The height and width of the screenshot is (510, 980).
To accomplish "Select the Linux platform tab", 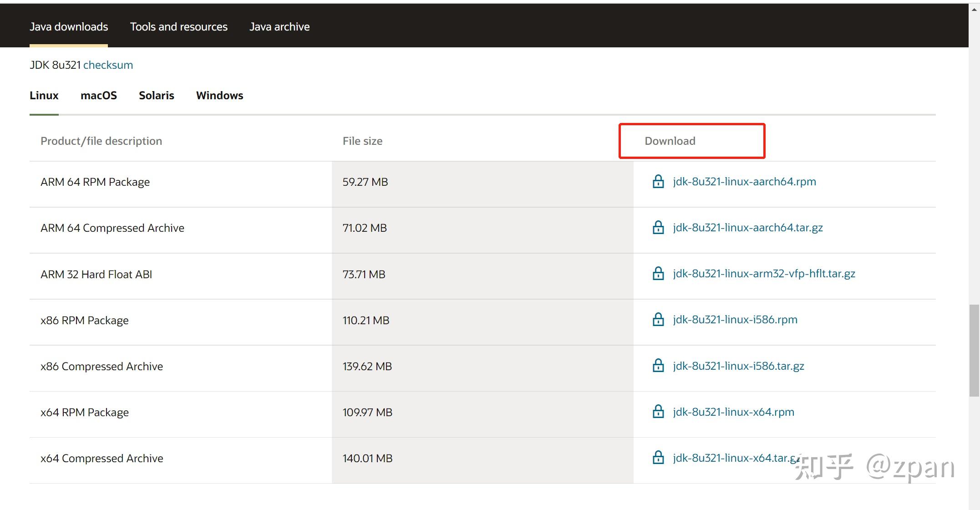I will coord(44,96).
